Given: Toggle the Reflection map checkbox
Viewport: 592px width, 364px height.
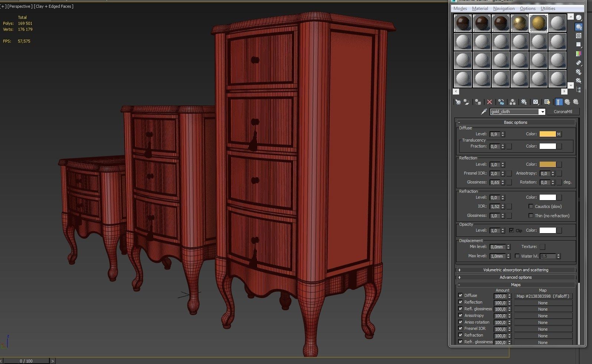Looking at the screenshot, I should pyautogui.click(x=460, y=302).
